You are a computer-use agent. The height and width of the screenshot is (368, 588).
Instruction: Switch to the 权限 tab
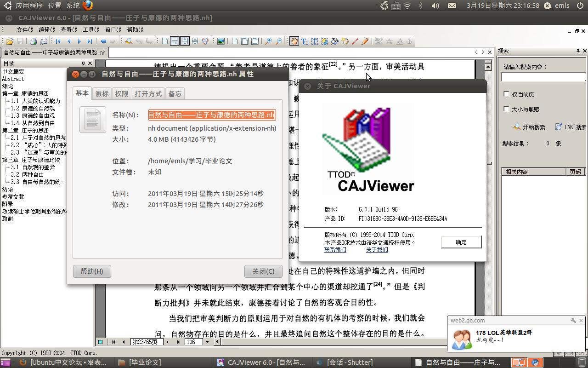pos(122,93)
